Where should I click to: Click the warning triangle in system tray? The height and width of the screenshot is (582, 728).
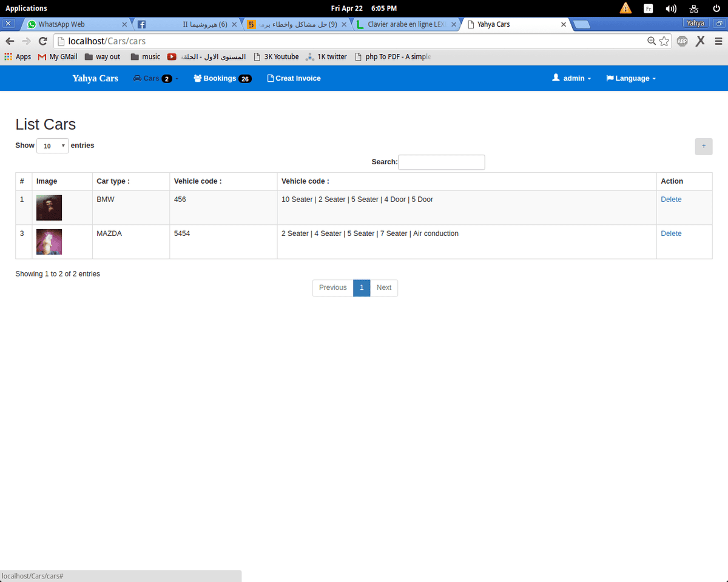pos(625,8)
